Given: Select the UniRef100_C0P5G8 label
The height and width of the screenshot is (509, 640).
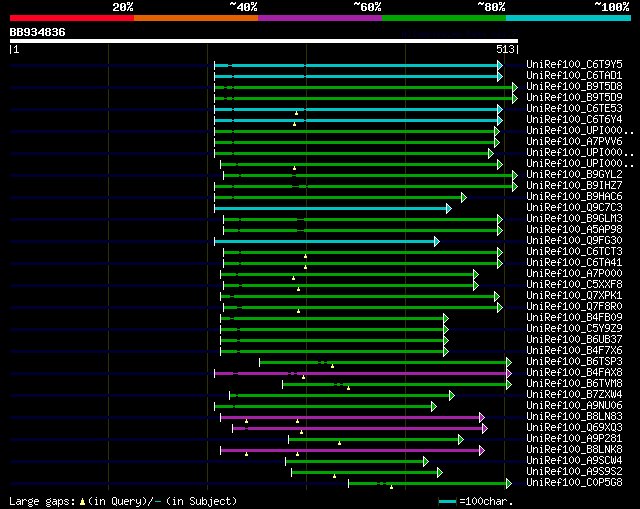Looking at the screenshot, I should (574, 483).
